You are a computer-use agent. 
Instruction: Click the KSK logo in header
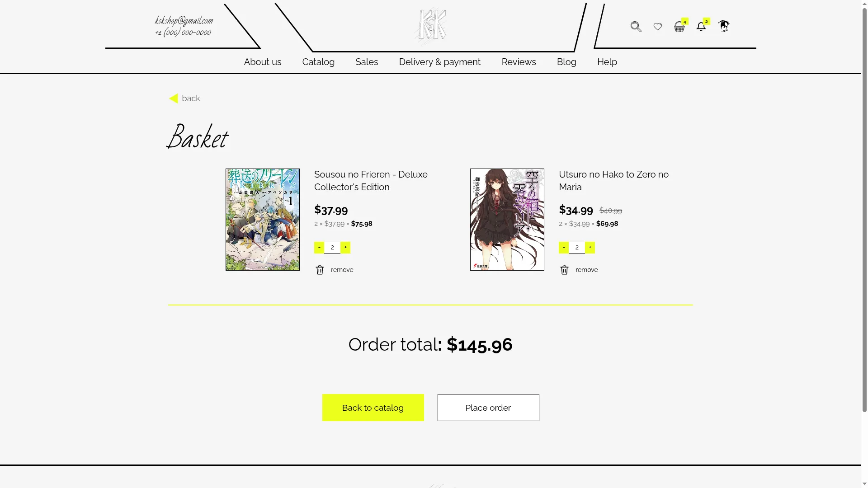[x=431, y=25]
